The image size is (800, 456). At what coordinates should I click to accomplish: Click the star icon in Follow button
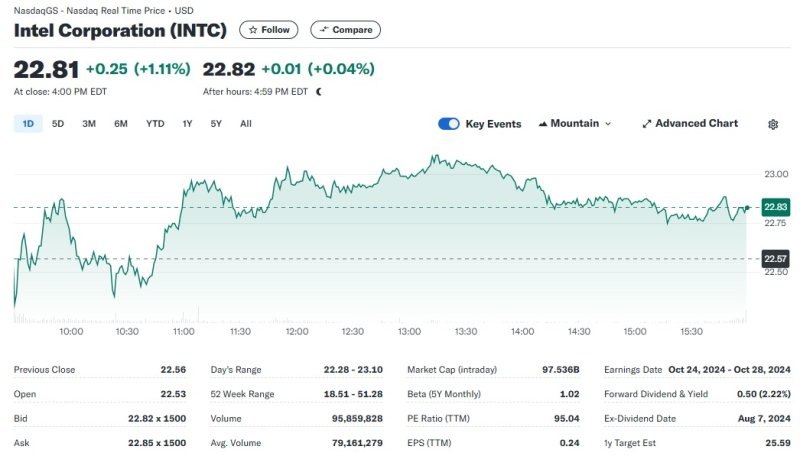tap(253, 30)
